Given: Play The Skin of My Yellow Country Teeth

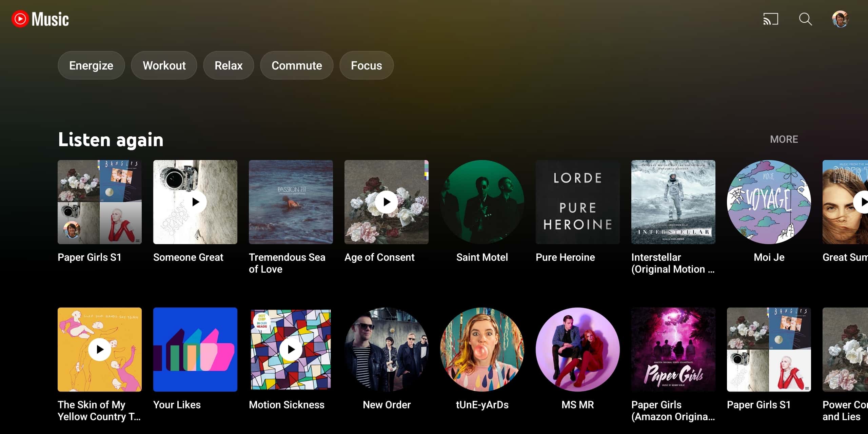Looking at the screenshot, I should pyautogui.click(x=100, y=349).
